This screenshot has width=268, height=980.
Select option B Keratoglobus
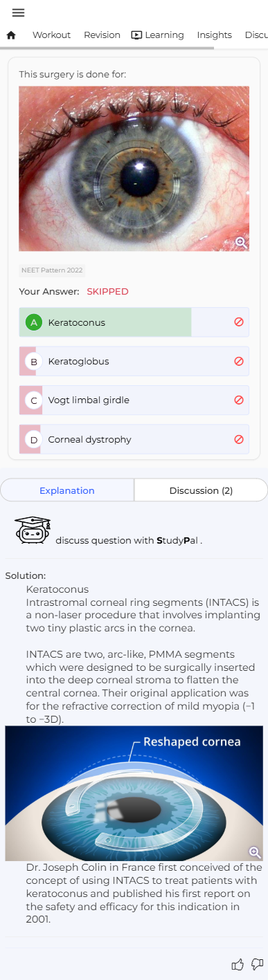tap(134, 361)
